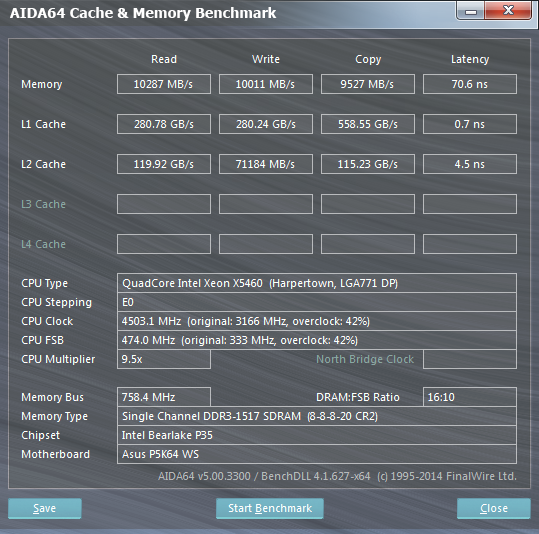Select L1 Cache Read 280.78 GB/s
This screenshot has width=539, height=534.
click(x=164, y=124)
